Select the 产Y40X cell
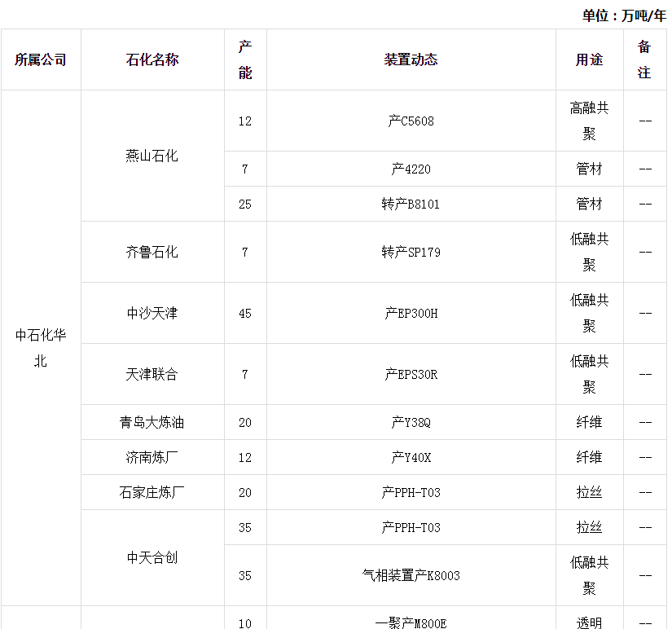 point(411,458)
